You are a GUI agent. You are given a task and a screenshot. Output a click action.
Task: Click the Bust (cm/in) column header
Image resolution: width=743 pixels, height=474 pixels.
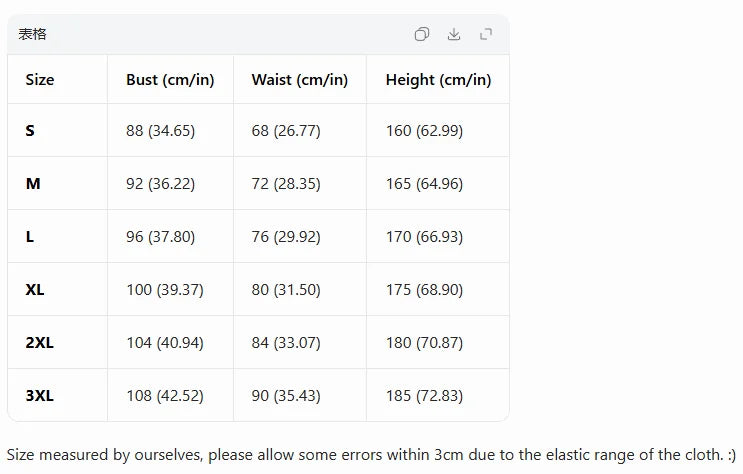tap(170, 80)
